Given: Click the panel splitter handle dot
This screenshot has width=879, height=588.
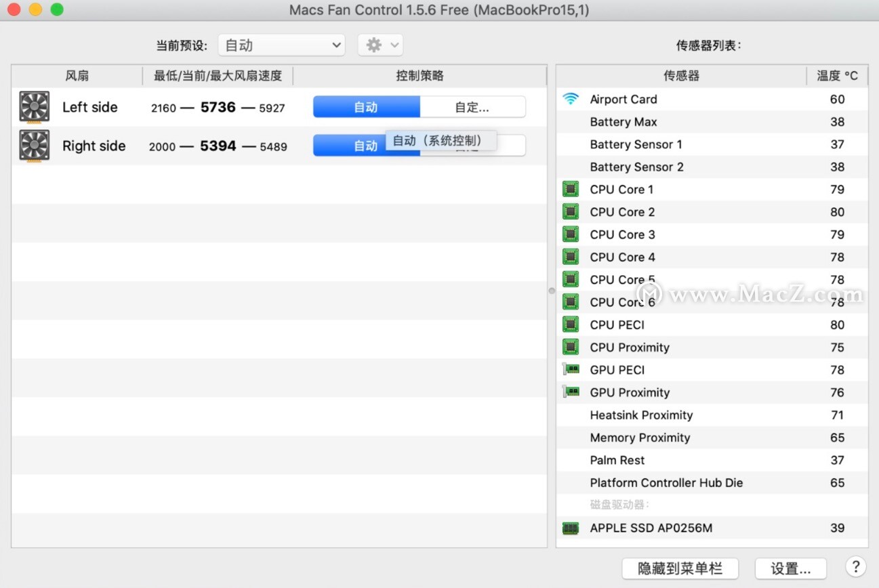Looking at the screenshot, I should 552,291.
